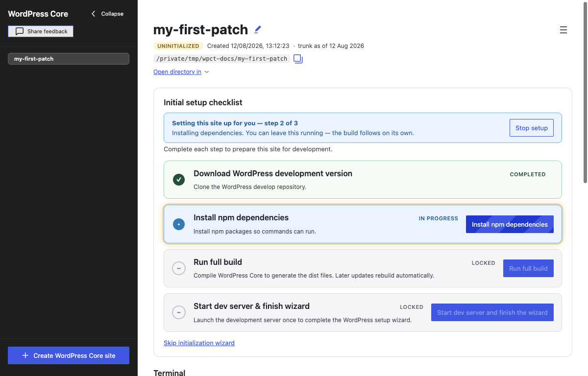588x376 pixels.
Task: Click the Run full build button
Action: click(x=528, y=268)
